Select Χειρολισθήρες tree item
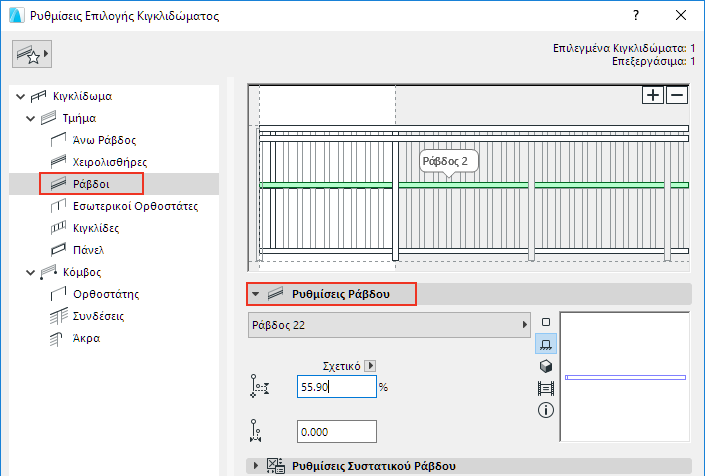 tap(110, 162)
